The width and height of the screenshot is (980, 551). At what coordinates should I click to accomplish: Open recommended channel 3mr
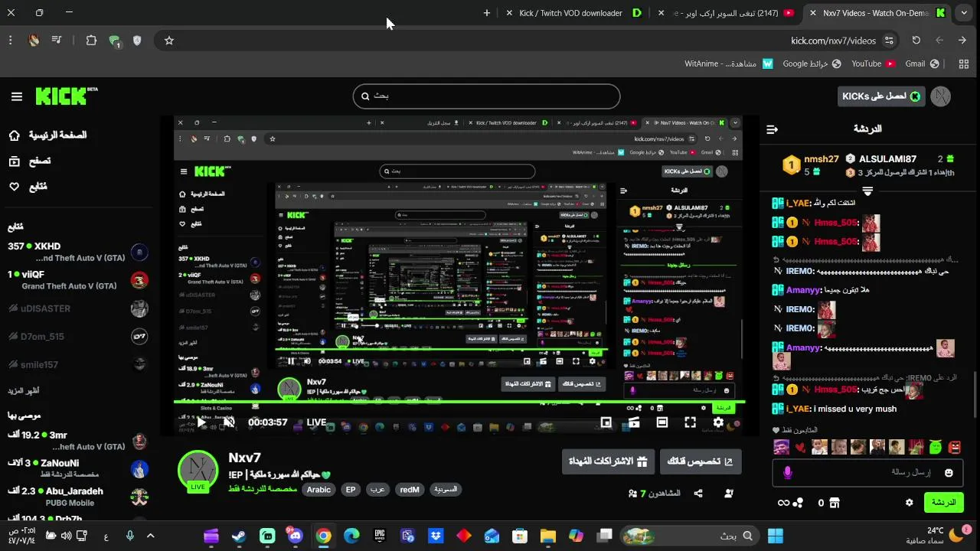[x=77, y=441]
